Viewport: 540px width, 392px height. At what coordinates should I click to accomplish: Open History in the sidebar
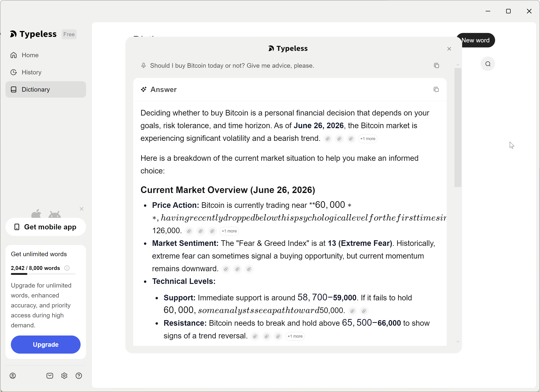pos(45,72)
